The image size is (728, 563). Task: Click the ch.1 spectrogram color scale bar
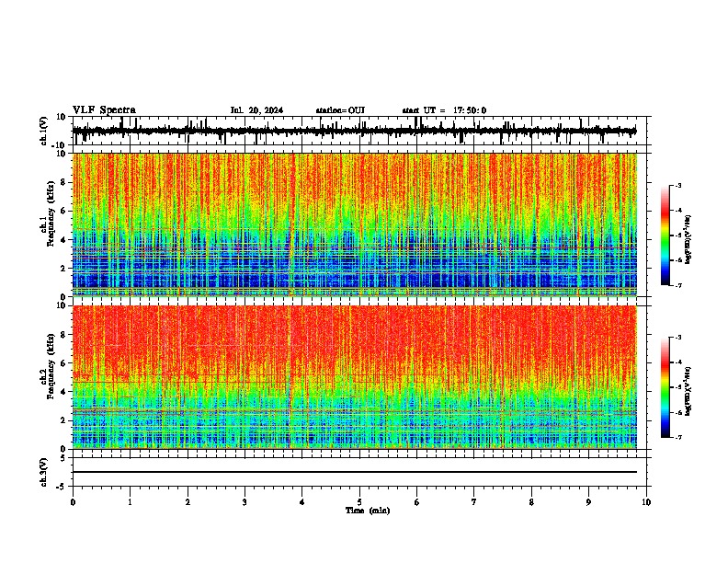click(665, 236)
